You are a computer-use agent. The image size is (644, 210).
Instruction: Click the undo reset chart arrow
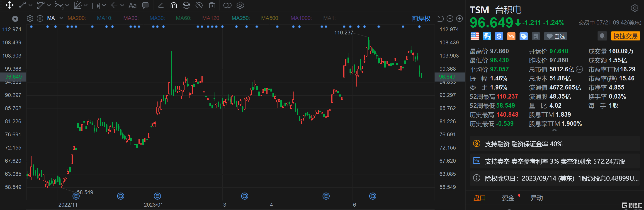pyautogui.click(x=440, y=19)
